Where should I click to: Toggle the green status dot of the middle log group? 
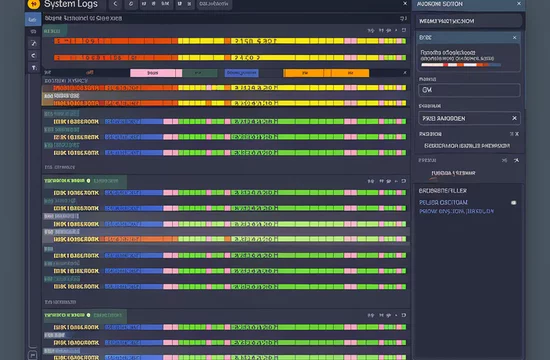coord(88,181)
